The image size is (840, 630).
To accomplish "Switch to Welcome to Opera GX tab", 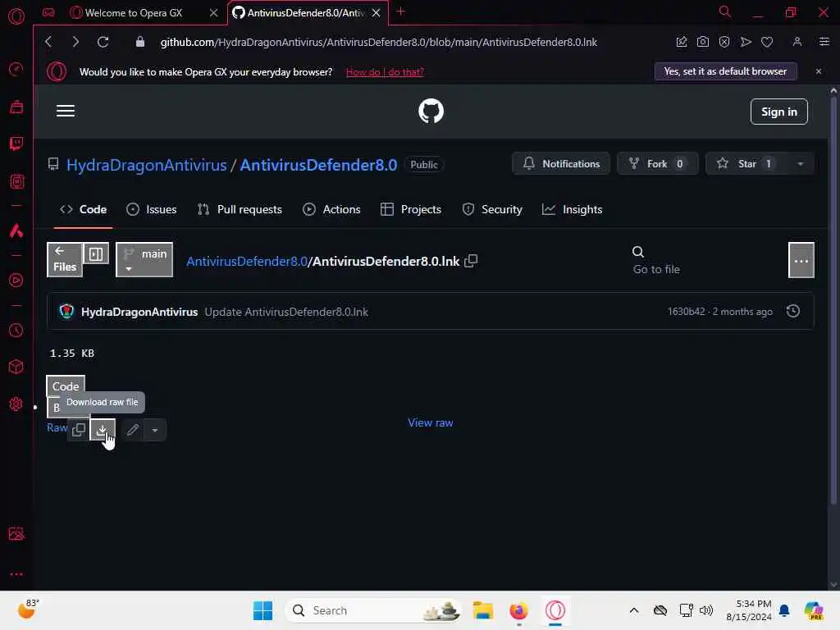I will pyautogui.click(x=134, y=13).
